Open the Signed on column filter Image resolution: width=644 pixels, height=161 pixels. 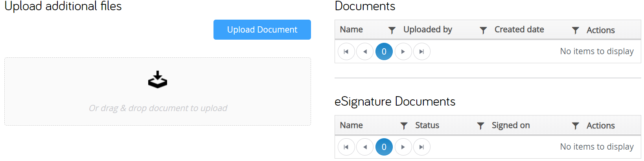(575, 126)
